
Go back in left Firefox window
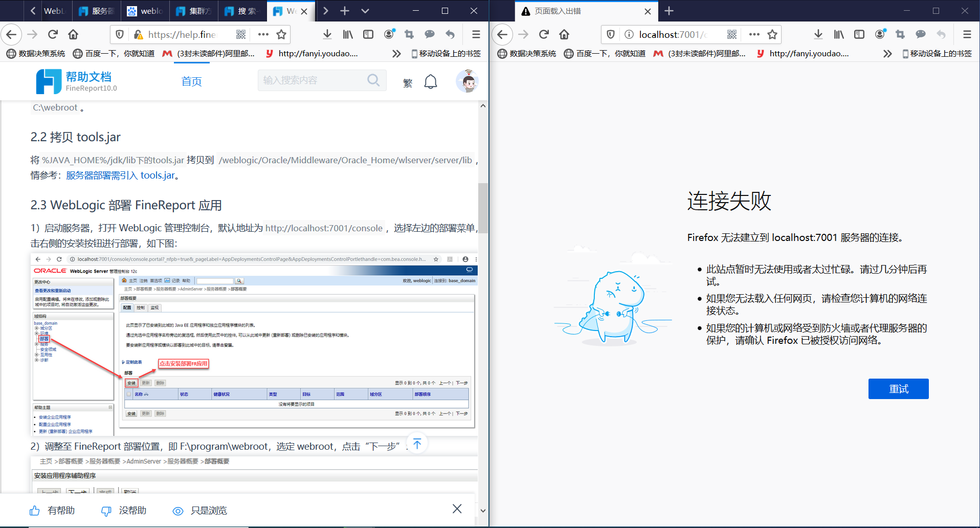click(11, 34)
